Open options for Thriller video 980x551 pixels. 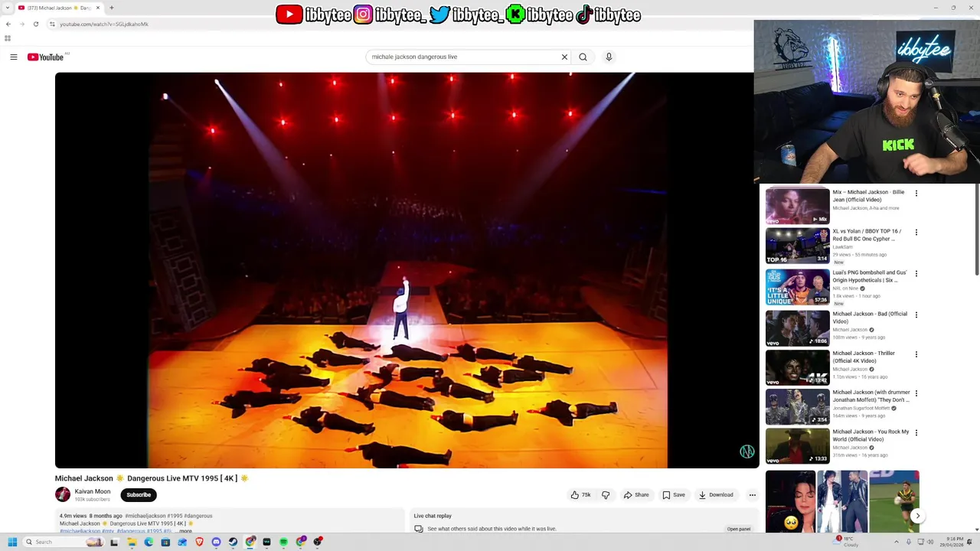point(916,354)
